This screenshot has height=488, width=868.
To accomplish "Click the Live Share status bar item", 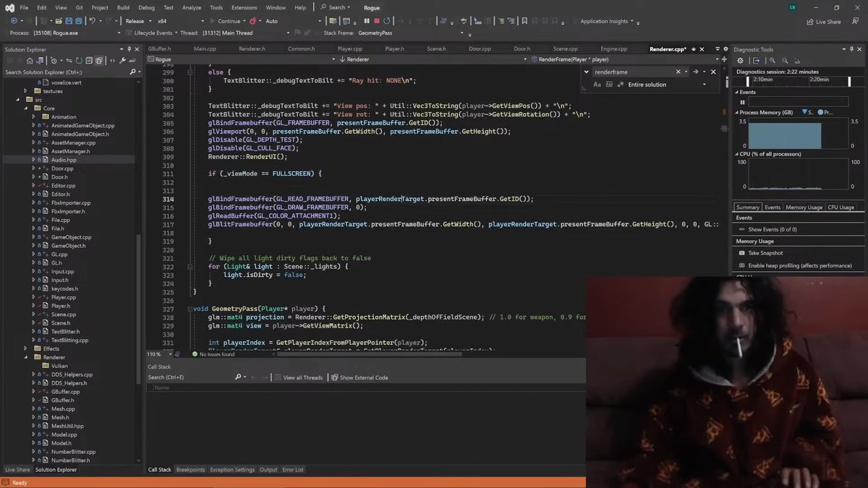I will coord(17,470).
